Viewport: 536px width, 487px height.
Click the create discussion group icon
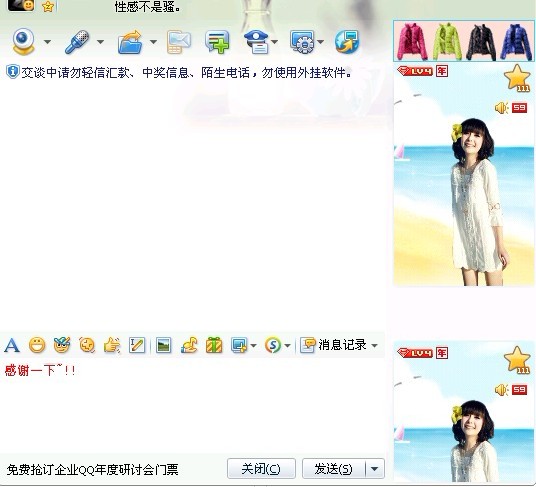tap(217, 42)
